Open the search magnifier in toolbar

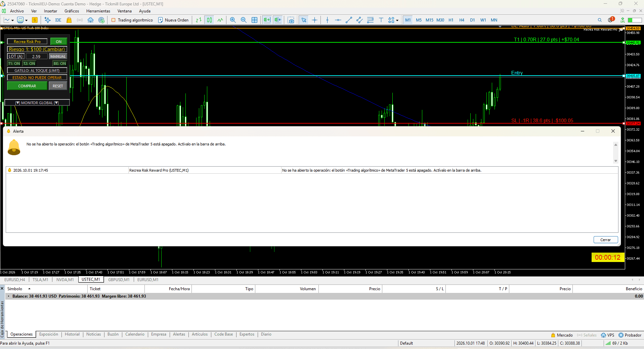(x=600, y=20)
